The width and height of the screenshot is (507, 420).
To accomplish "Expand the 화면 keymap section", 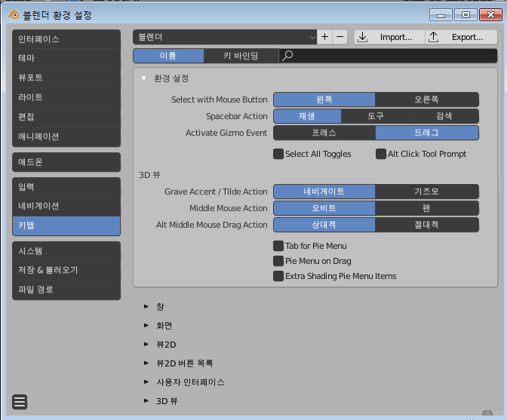I will 146,325.
